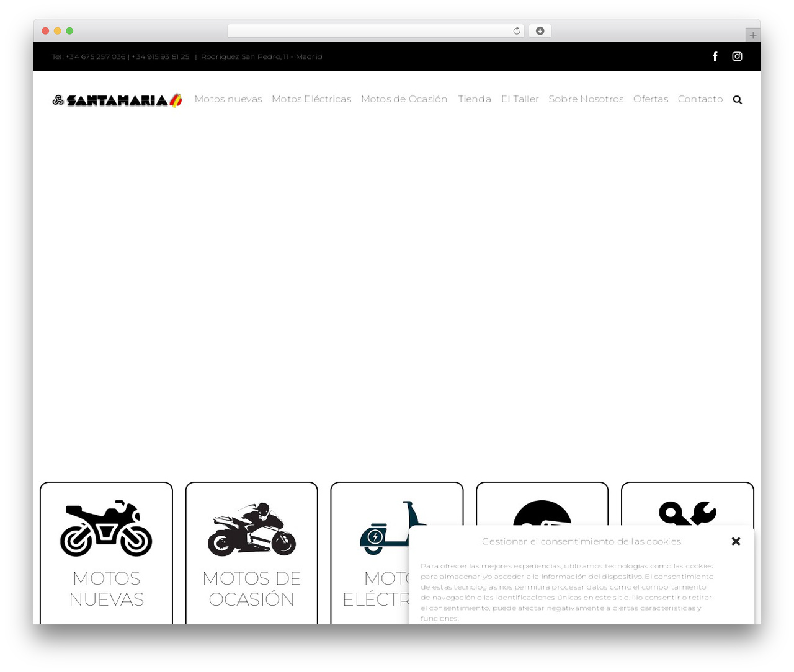Click the yellow minimize window button
794x672 pixels.
coord(58,31)
